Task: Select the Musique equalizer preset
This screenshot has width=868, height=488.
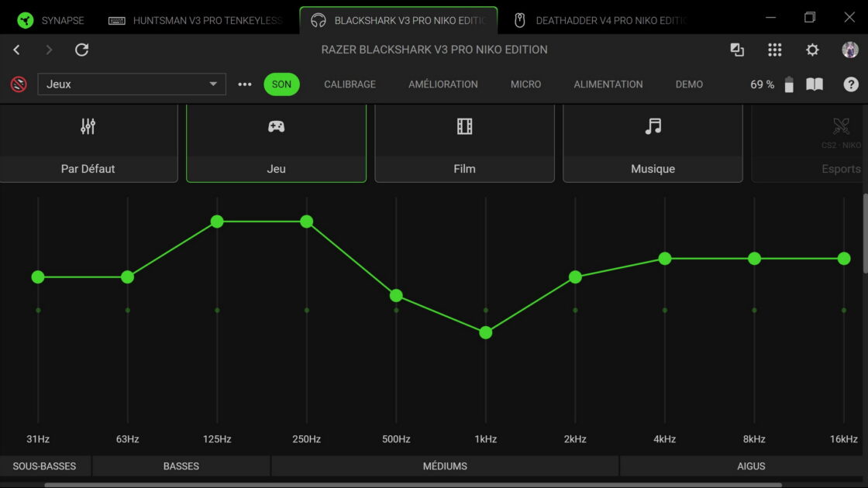Action: (653, 143)
